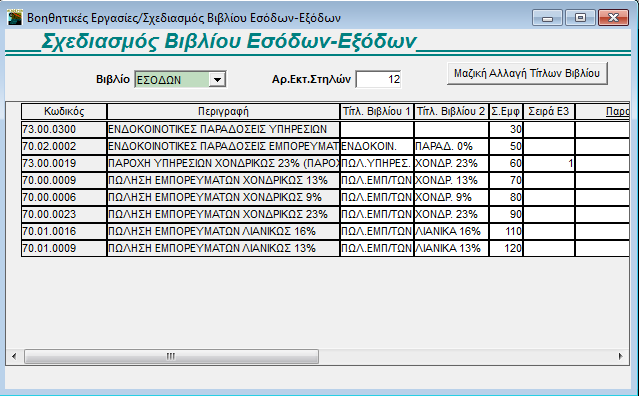Click the Αρ.Εκτ.Στηλών field showing 12
This screenshot has height=396, width=639.
click(379, 79)
